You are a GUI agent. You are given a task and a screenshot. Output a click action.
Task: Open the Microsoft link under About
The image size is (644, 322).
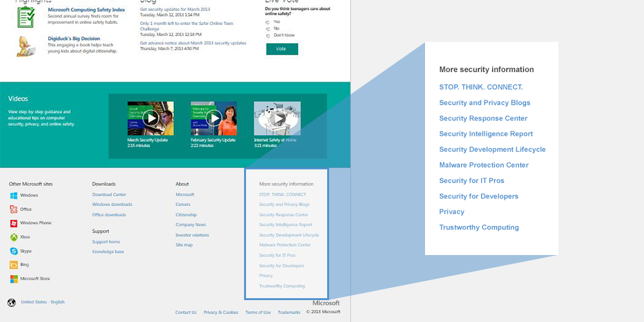[185, 194]
